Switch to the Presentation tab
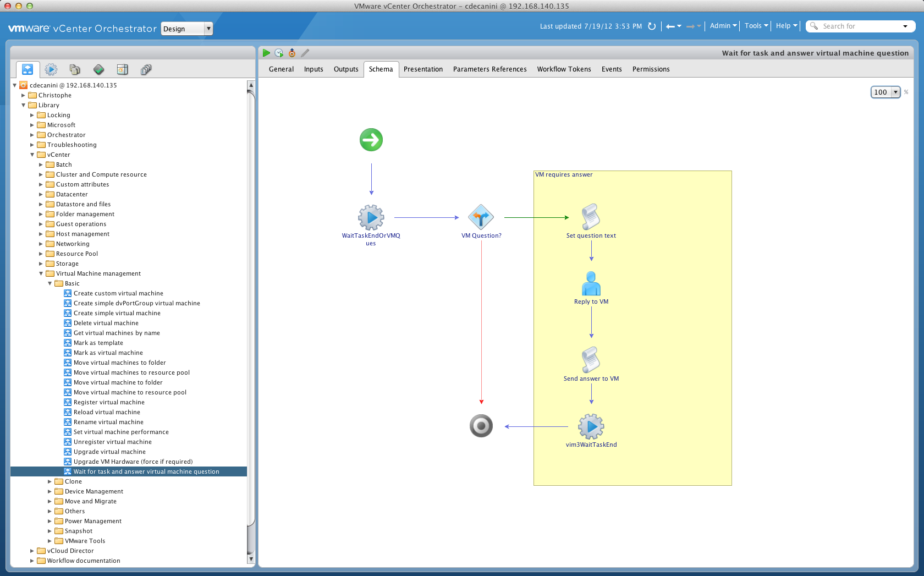This screenshot has width=924, height=576. 423,69
